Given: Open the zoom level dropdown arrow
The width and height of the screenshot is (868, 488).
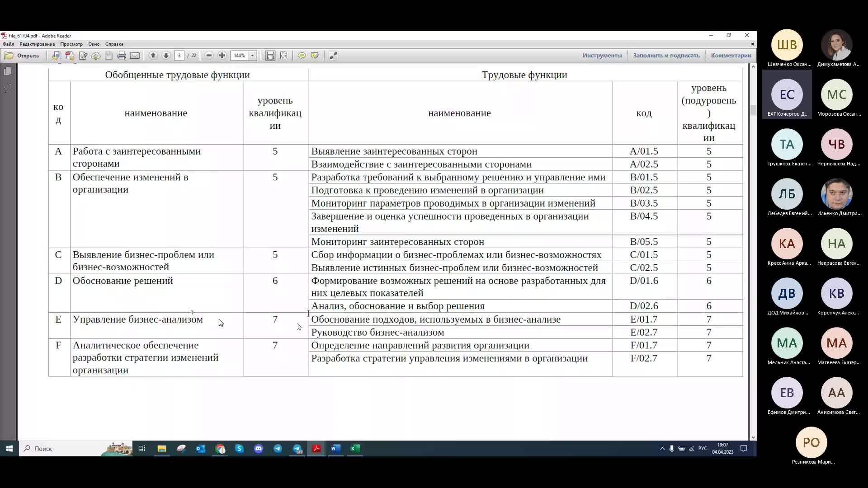Looking at the screenshot, I should 253,56.
